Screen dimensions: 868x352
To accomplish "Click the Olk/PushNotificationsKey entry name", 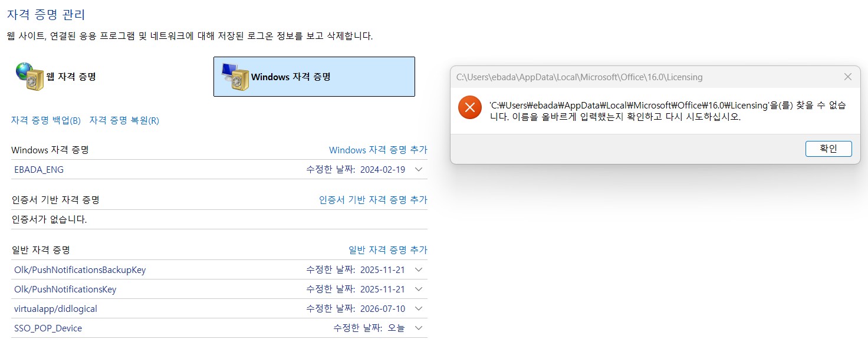I will click(x=65, y=290).
